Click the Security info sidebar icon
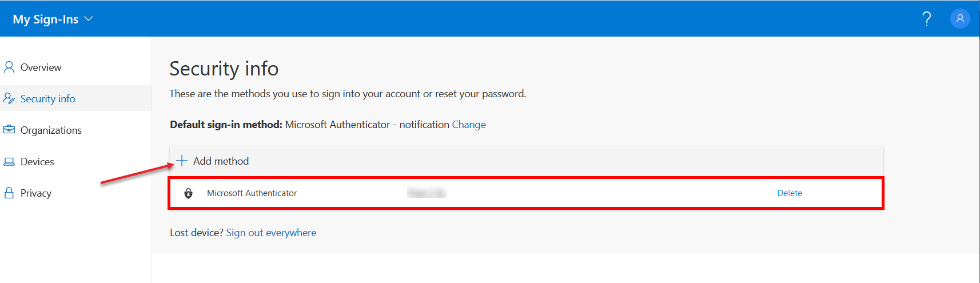Image resolution: width=980 pixels, height=283 pixels. pyautogui.click(x=9, y=99)
